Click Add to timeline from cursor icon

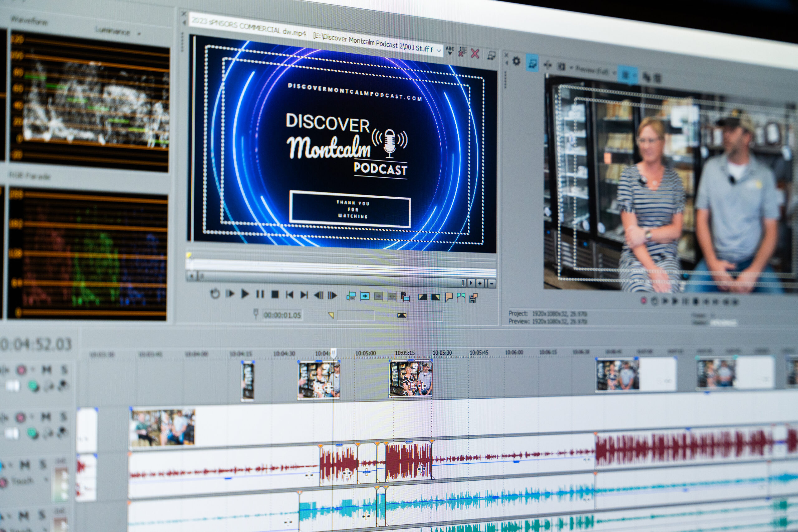(x=365, y=296)
